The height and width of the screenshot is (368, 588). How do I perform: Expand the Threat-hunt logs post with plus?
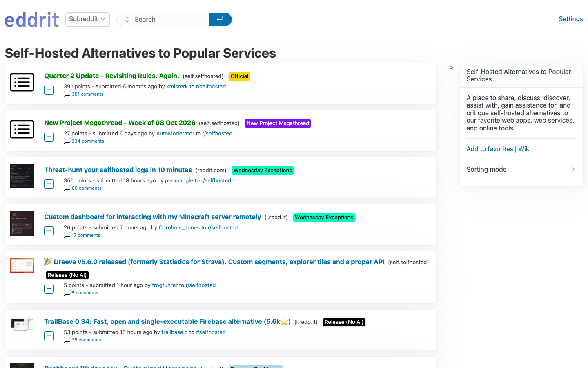49,184
